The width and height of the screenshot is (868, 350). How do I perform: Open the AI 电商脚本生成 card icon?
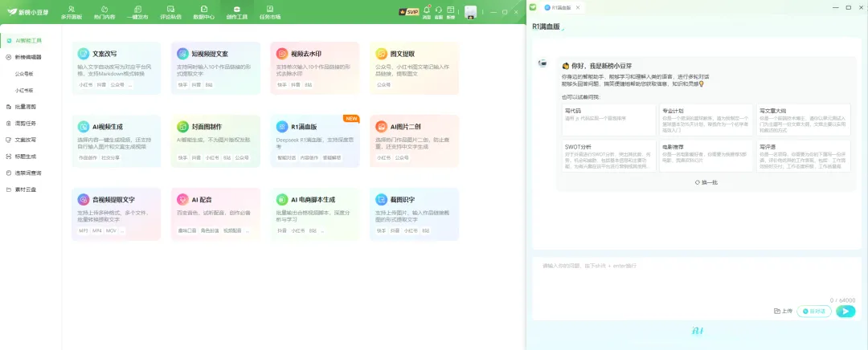[282, 199]
